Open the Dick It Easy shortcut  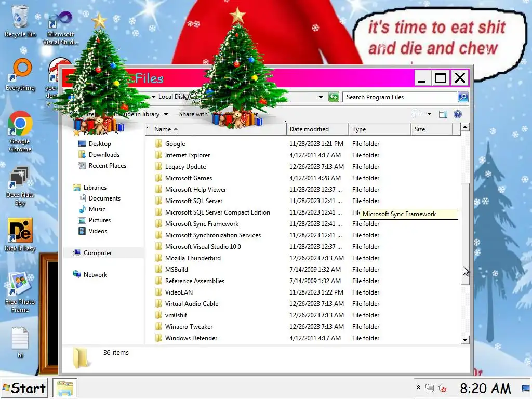click(20, 234)
